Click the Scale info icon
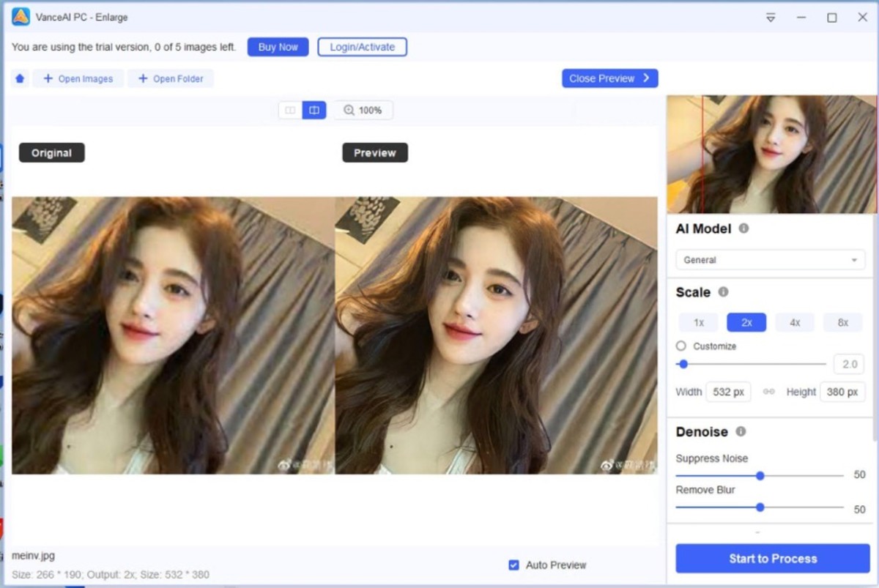The height and width of the screenshot is (588, 879). [724, 292]
